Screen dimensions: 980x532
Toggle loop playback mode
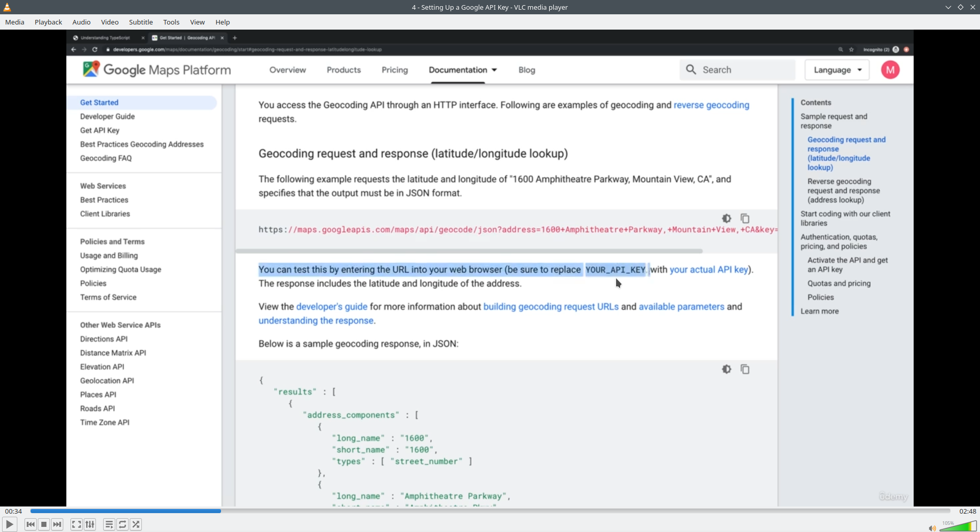[122, 524]
